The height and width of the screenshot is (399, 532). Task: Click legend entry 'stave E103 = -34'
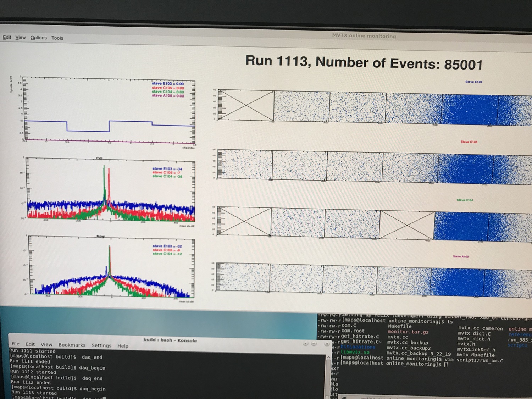pyautogui.click(x=167, y=169)
